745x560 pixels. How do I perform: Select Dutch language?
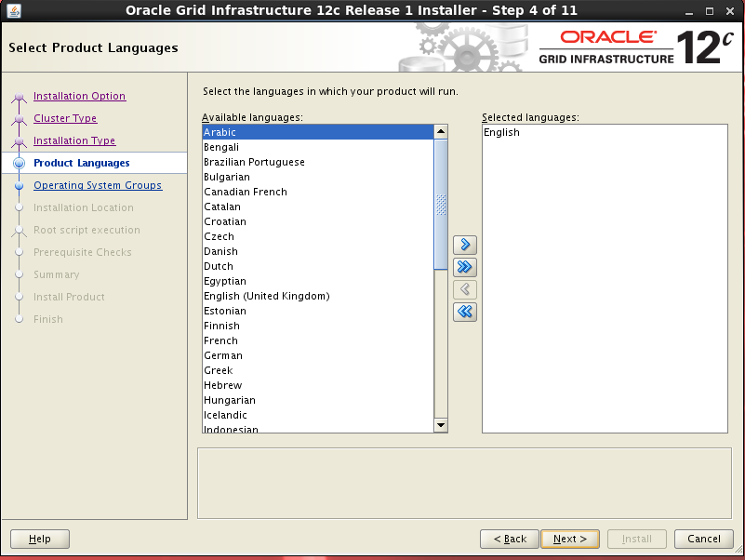coord(318,266)
